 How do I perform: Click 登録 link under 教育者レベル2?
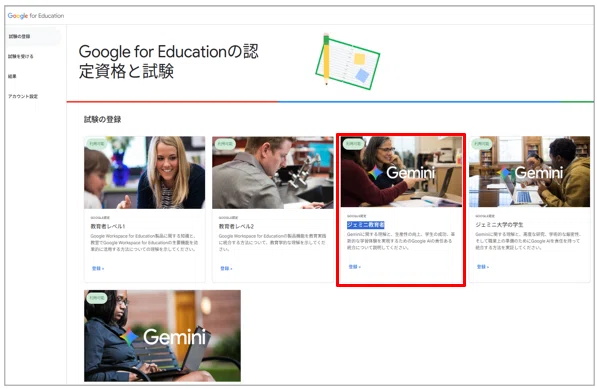226,268
